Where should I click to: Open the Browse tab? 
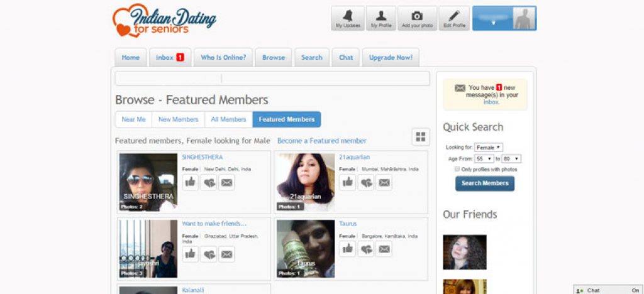[274, 57]
